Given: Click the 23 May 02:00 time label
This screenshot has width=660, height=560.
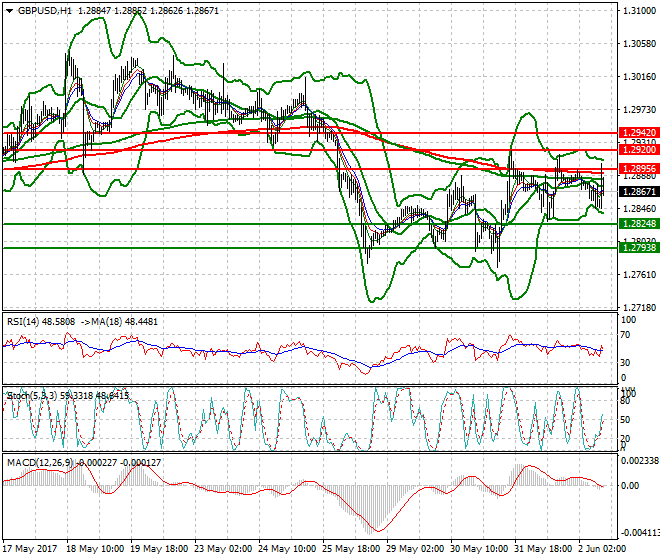Looking at the screenshot, I should pos(224,549).
